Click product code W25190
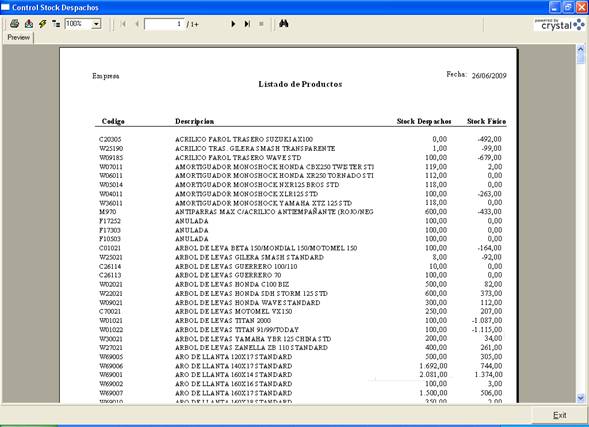The width and height of the screenshot is (589, 427). (x=111, y=148)
